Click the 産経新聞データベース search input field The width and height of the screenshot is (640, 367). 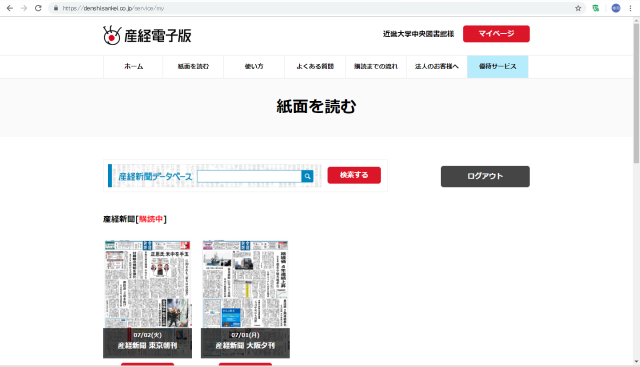[249, 176]
